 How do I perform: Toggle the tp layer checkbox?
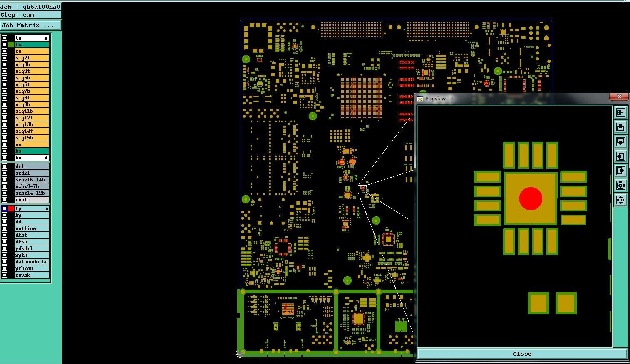pos(5,208)
